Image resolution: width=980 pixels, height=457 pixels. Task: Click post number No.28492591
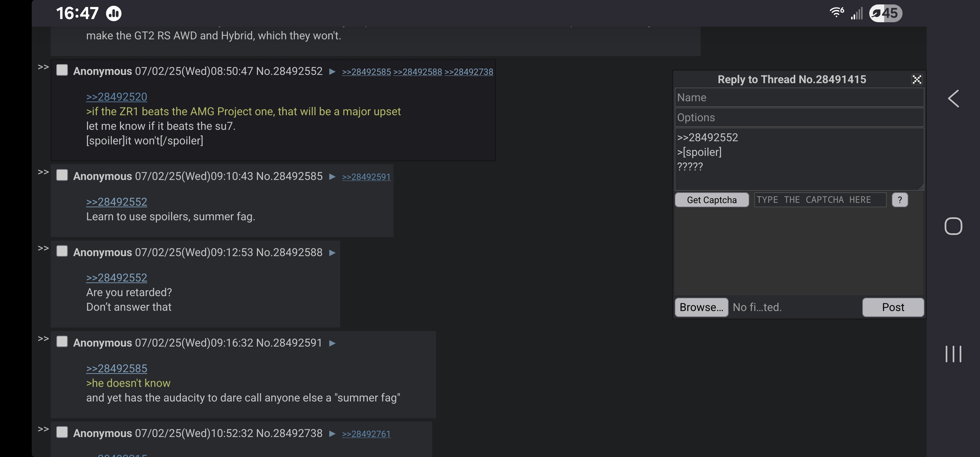pos(289,343)
